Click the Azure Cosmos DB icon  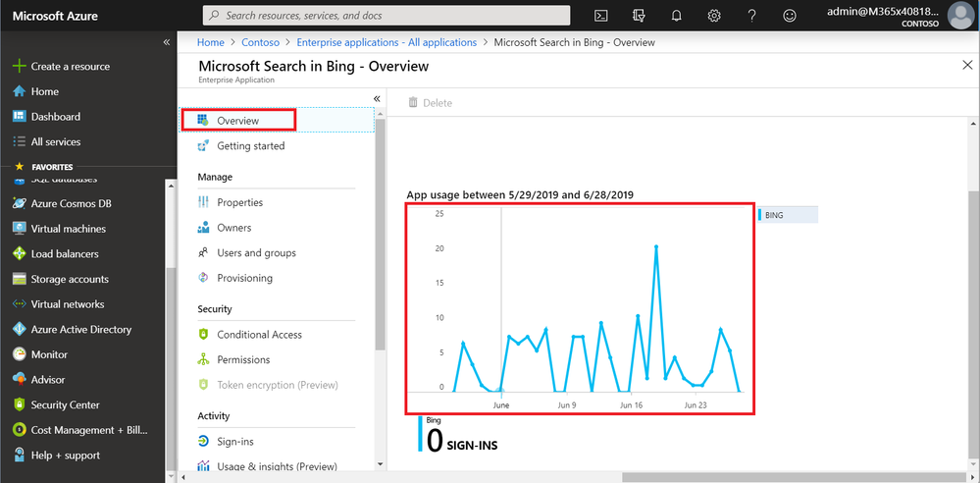click(20, 203)
